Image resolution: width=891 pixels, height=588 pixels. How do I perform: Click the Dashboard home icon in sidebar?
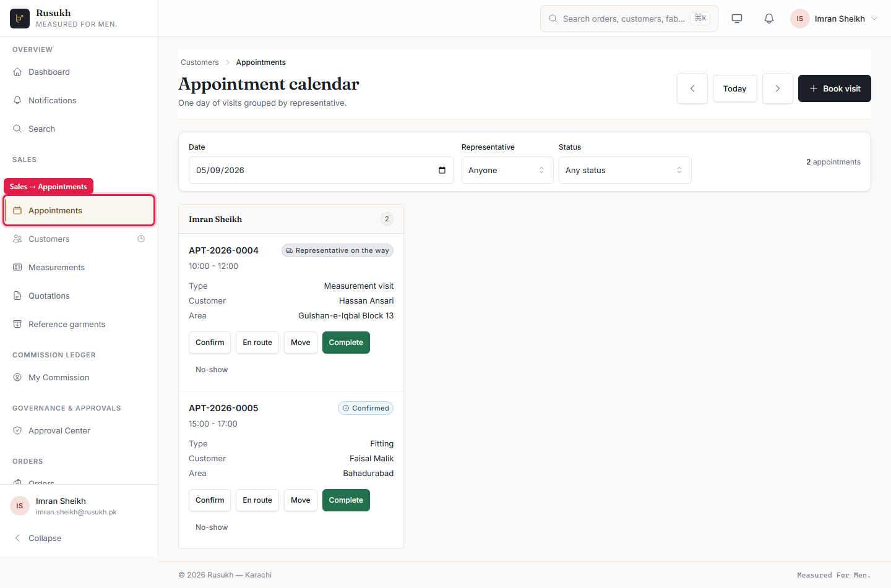tap(17, 72)
